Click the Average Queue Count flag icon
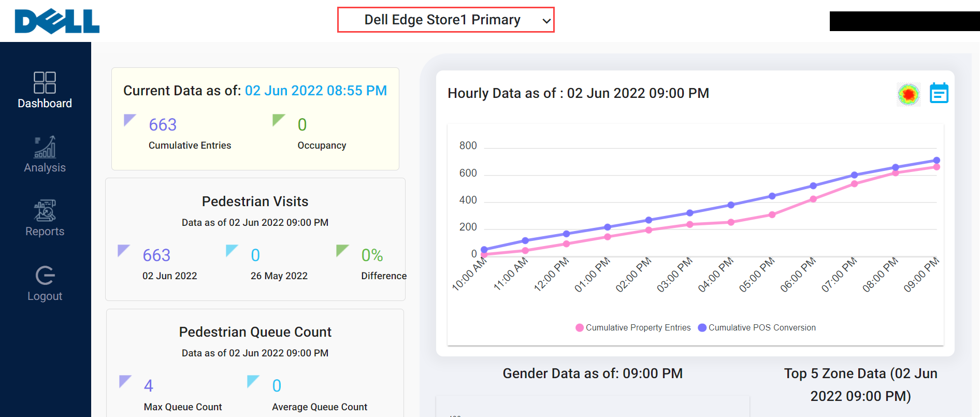The image size is (980, 417). click(253, 381)
